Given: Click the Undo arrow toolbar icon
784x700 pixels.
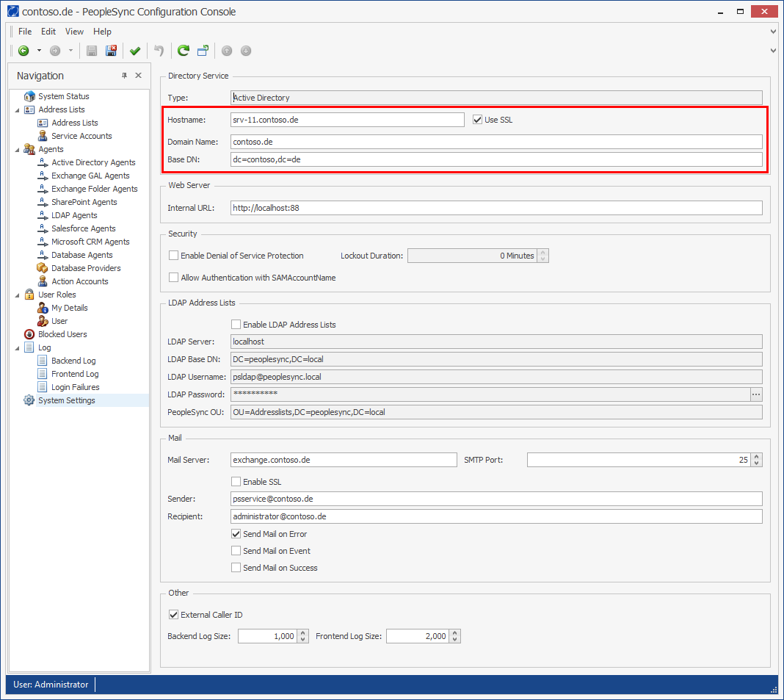Looking at the screenshot, I should click(159, 51).
